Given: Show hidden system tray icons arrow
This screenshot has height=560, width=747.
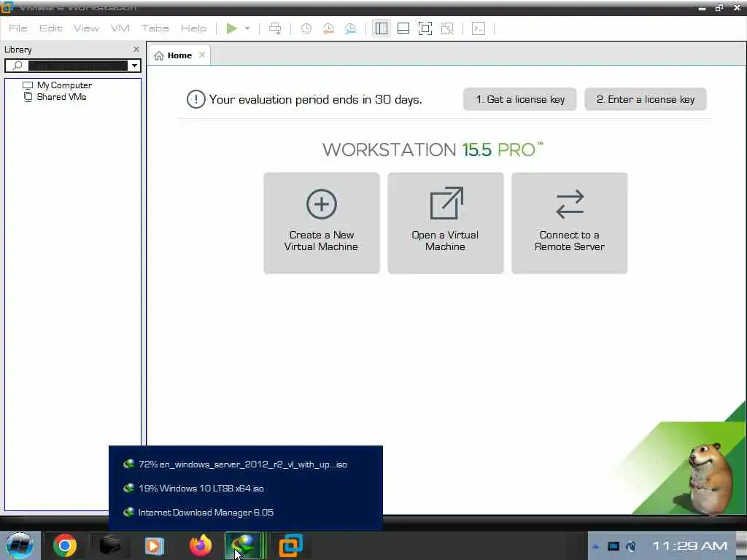Looking at the screenshot, I should 595,546.
